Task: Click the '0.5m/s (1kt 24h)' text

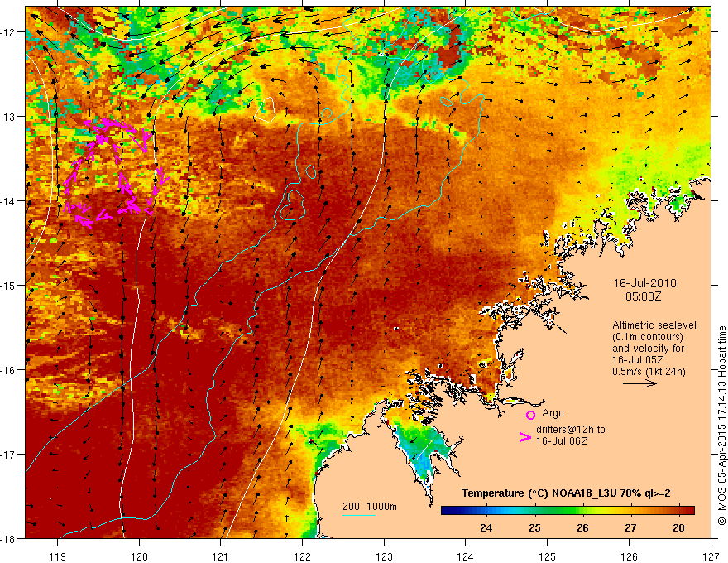Action: click(x=649, y=372)
